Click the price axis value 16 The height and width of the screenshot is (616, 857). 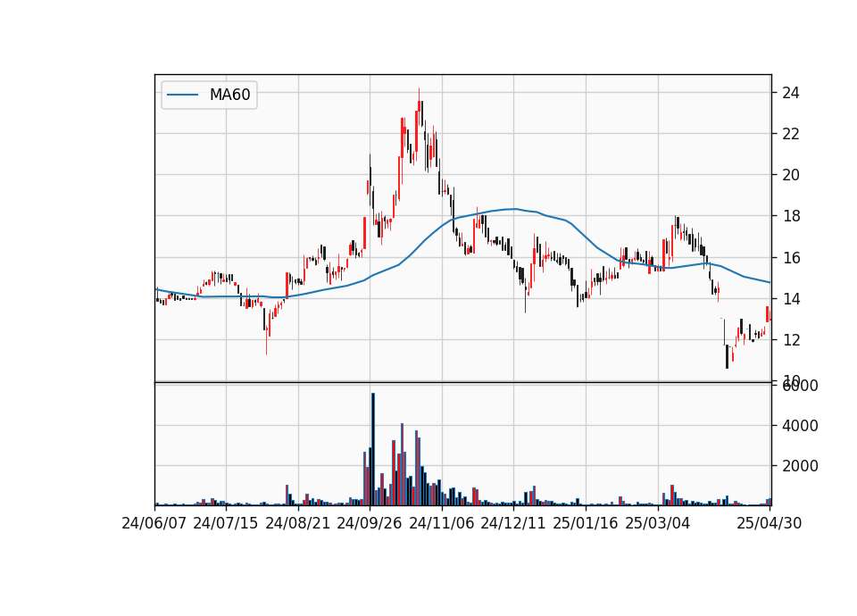(x=791, y=257)
